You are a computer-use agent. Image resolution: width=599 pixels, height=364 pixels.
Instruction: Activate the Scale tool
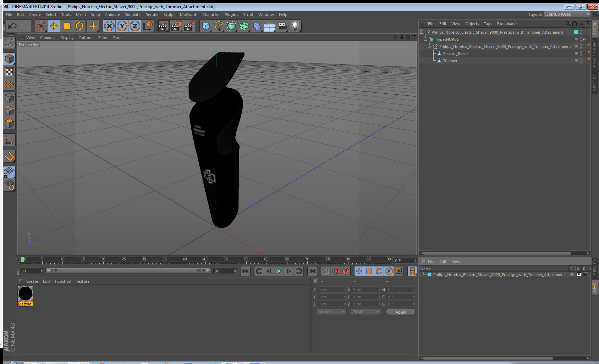click(x=67, y=26)
